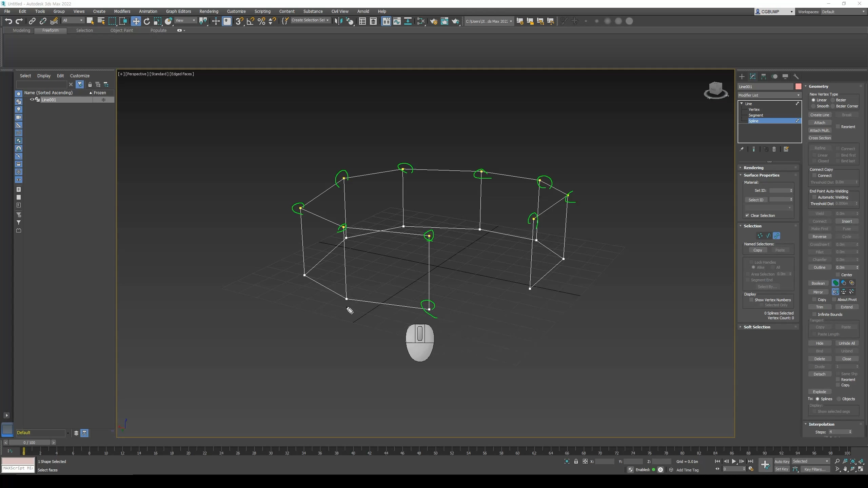Toggle Line001 visibility eye icon
The image size is (868, 488).
point(32,100)
